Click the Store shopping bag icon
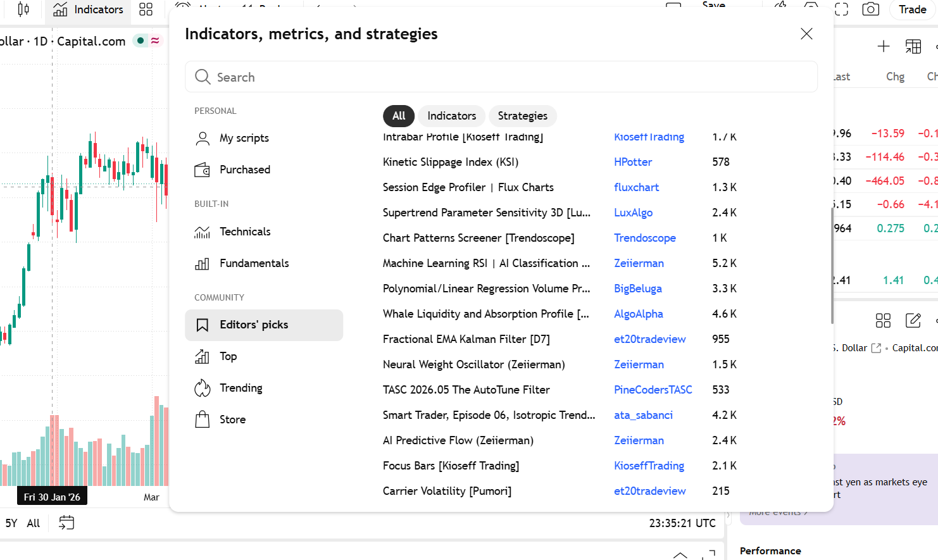This screenshot has width=938, height=560. [x=203, y=420]
